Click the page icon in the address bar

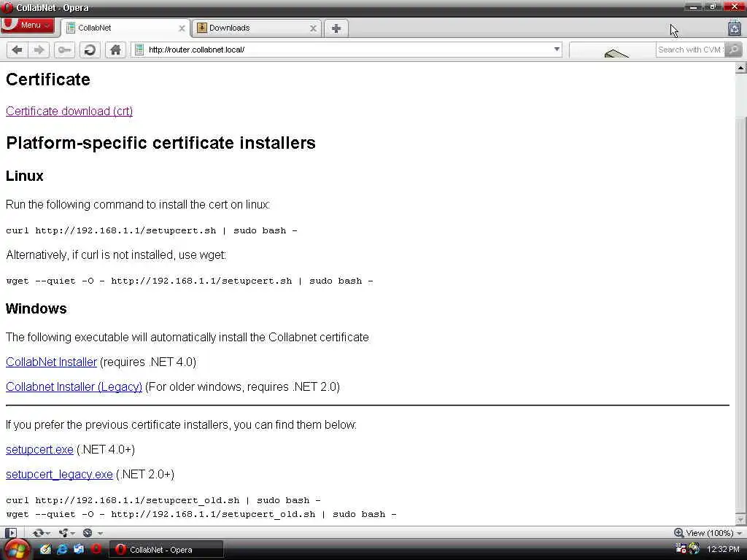(x=139, y=50)
